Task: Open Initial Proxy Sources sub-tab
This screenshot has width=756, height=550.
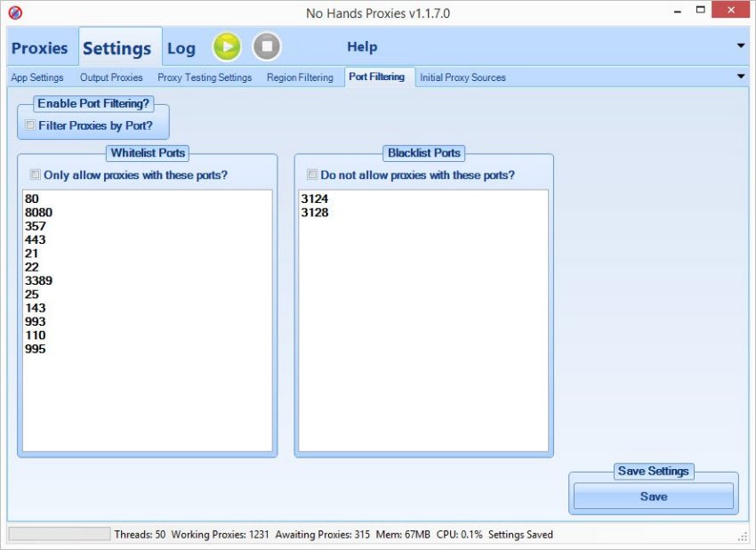Action: click(462, 77)
